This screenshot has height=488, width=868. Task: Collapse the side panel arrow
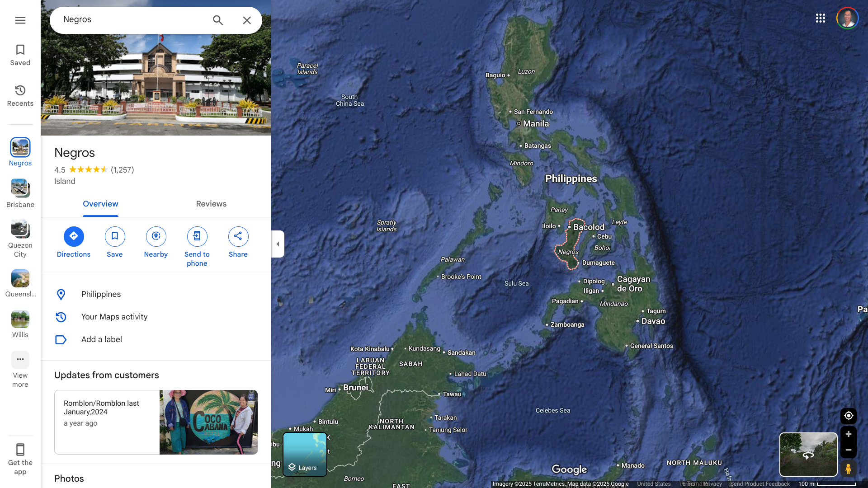278,244
